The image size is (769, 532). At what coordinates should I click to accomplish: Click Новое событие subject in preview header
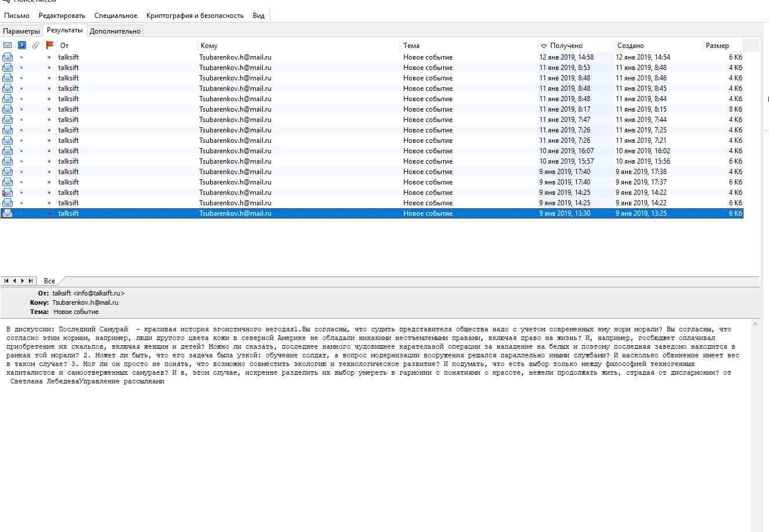[x=76, y=312]
